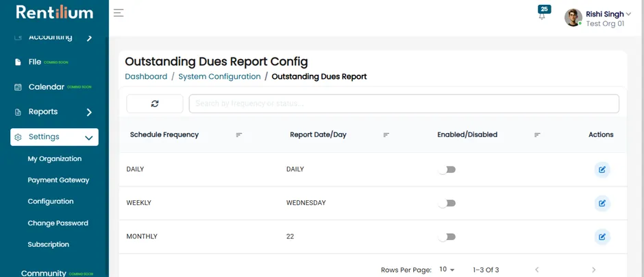The width and height of the screenshot is (644, 277).
Task: Open Payment Gateway settings page
Action: point(58,180)
